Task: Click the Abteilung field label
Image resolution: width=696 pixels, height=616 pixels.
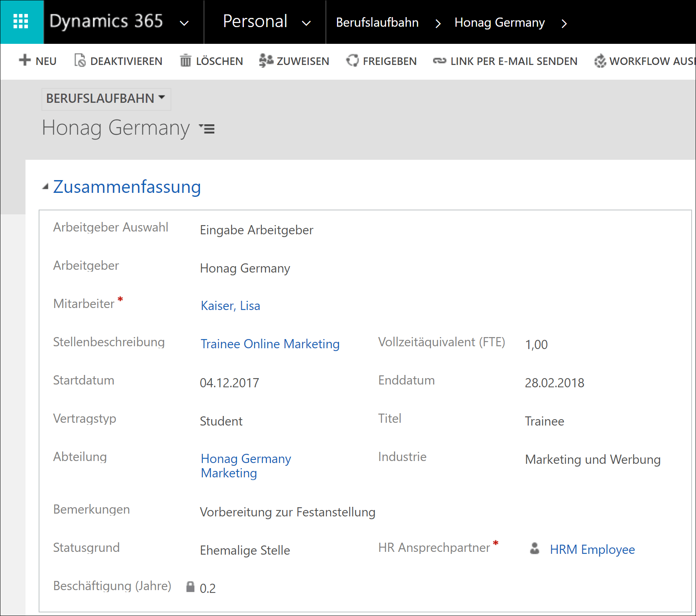Action: tap(80, 457)
